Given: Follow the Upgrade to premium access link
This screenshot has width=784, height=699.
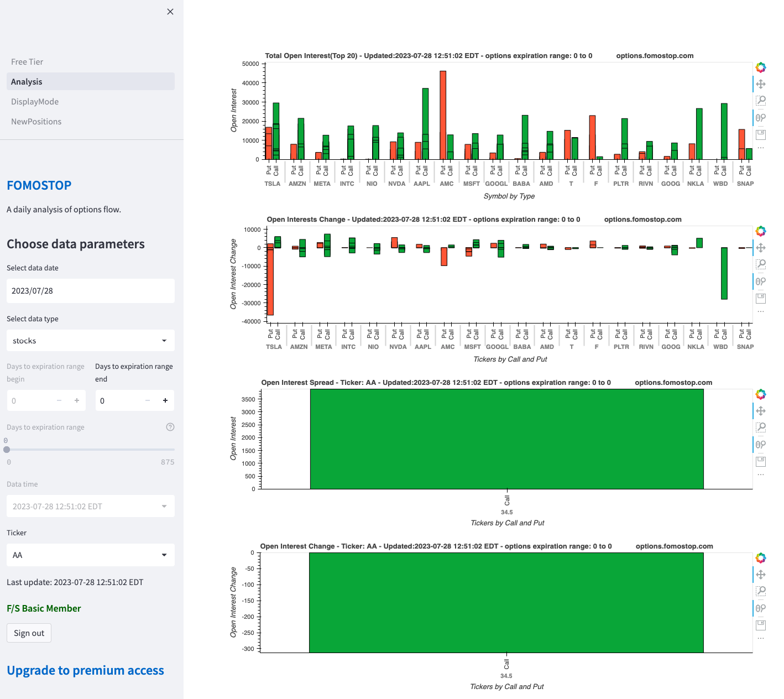Looking at the screenshot, I should 85,670.
